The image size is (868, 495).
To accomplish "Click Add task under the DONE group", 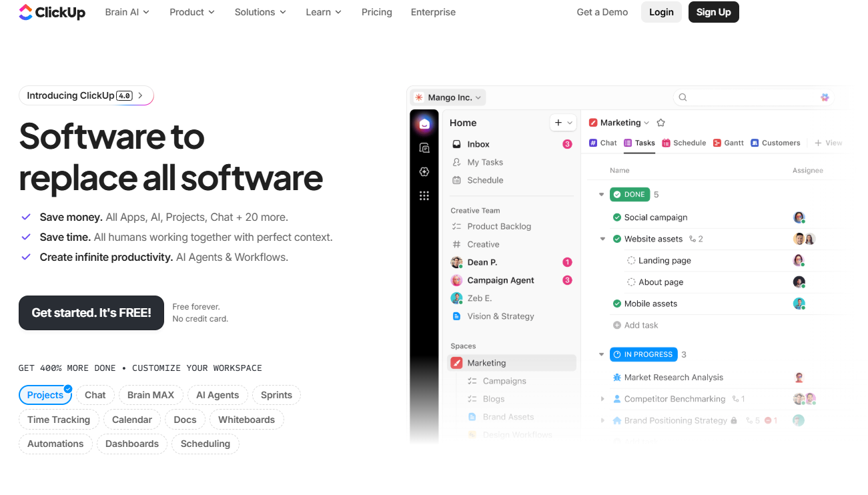I will pyautogui.click(x=636, y=326).
